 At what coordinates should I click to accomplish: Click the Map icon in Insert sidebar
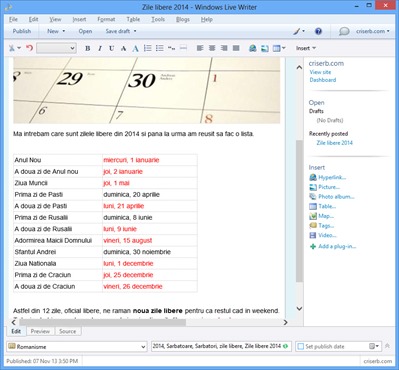(x=313, y=216)
